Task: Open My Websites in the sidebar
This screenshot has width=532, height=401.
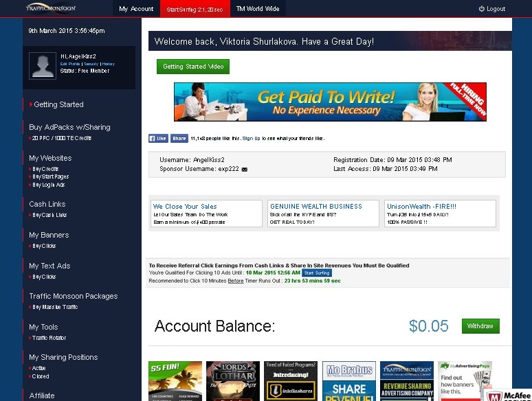Action: point(50,158)
